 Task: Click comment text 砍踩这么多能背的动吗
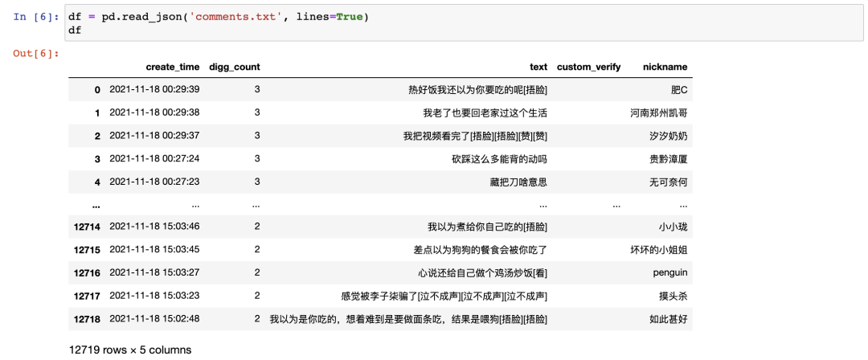coord(500,159)
